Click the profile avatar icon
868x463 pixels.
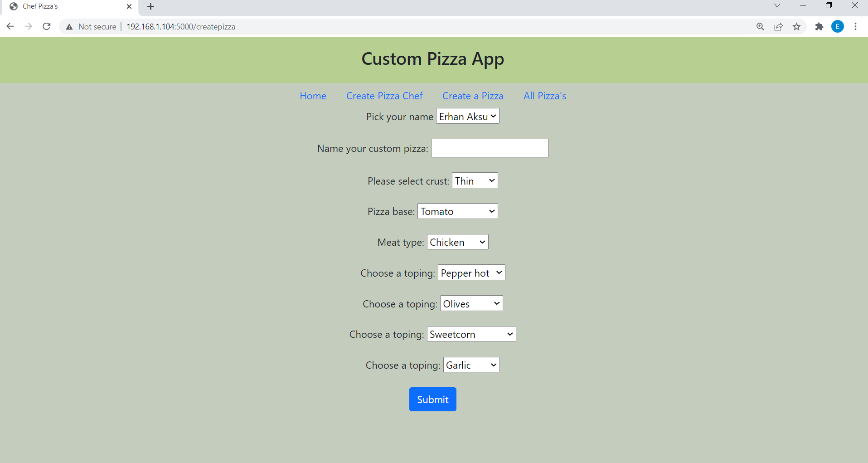click(x=837, y=26)
